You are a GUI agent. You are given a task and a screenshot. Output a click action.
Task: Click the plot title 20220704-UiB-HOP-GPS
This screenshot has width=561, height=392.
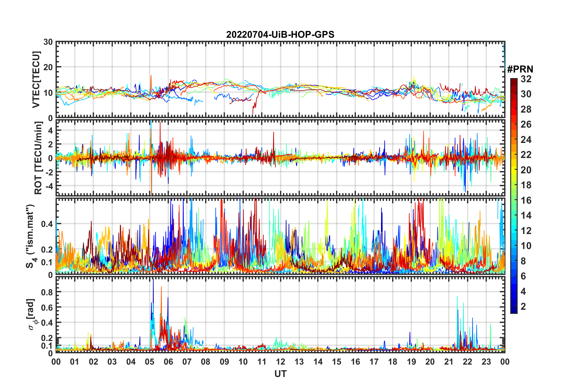pyautogui.click(x=280, y=35)
